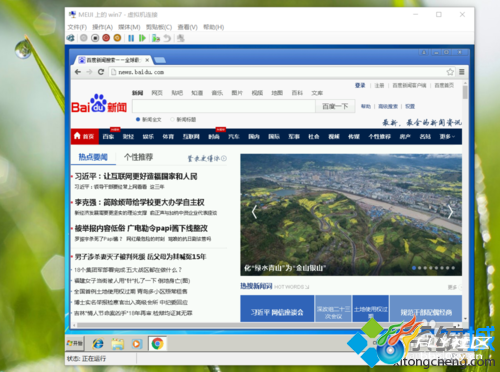Open the 操作(A) menu

click(x=102, y=27)
